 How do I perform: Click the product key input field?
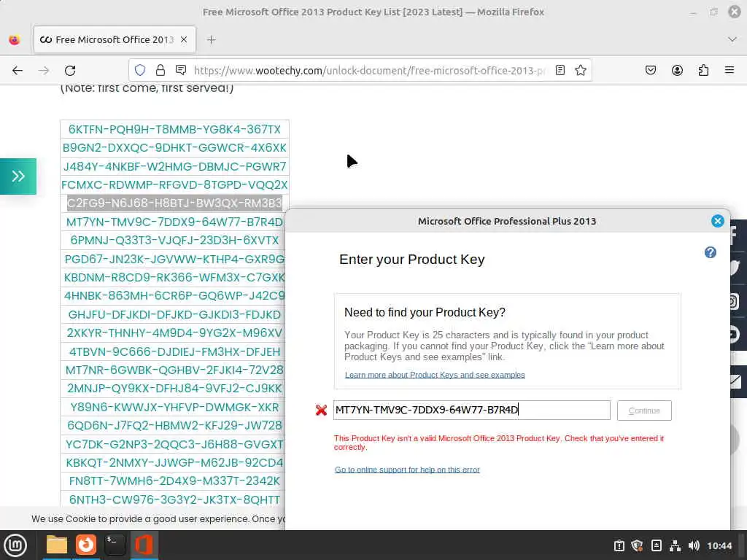coord(472,410)
